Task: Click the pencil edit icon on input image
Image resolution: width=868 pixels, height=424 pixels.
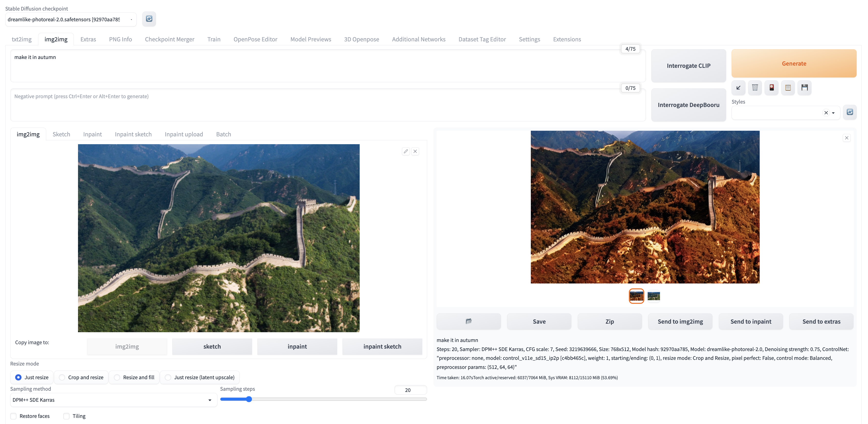Action: [x=406, y=152]
